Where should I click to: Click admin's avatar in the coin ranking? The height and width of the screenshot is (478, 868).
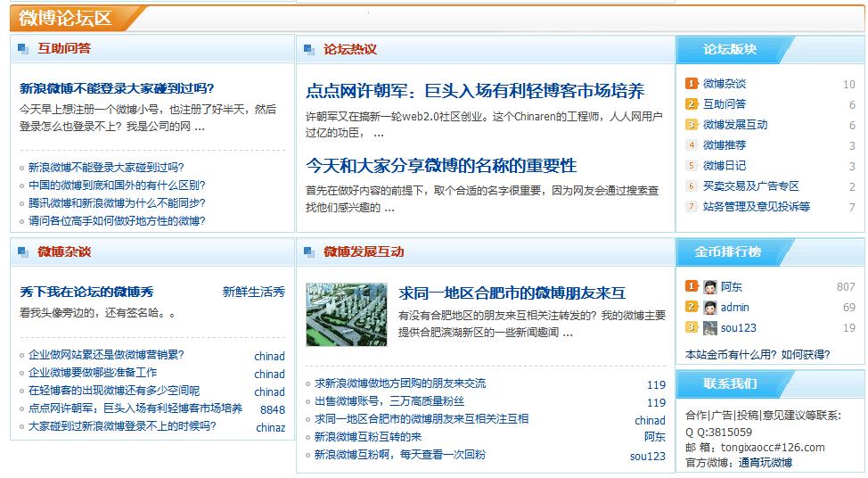(710, 308)
